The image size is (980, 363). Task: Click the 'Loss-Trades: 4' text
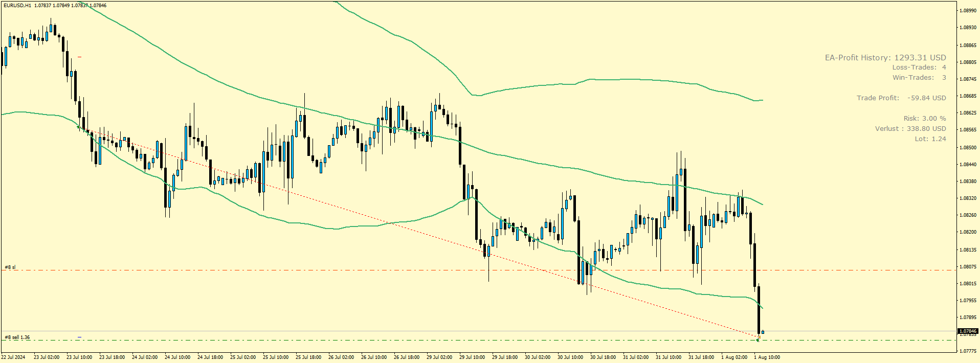coord(919,67)
